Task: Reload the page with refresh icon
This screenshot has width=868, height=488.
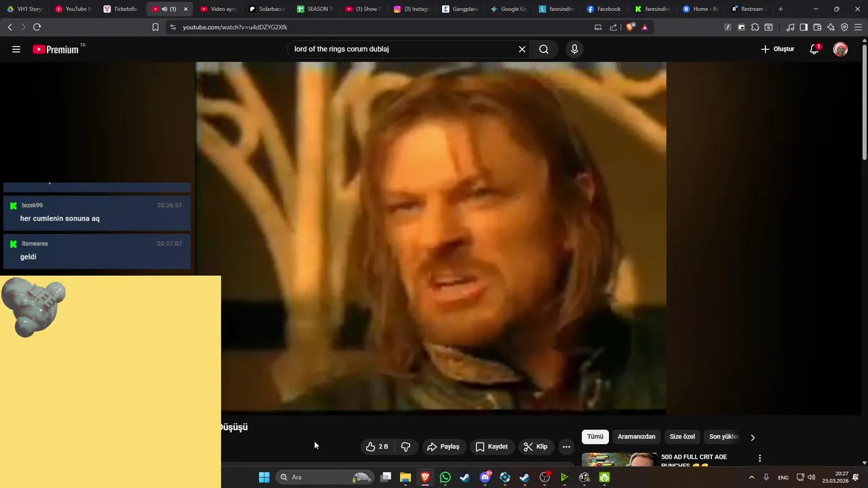Action: (37, 27)
